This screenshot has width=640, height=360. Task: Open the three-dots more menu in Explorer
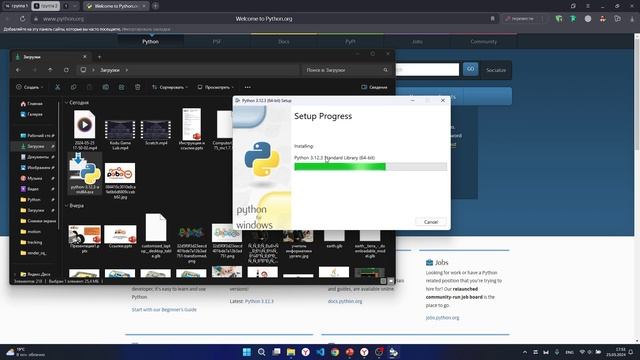pyautogui.click(x=248, y=87)
